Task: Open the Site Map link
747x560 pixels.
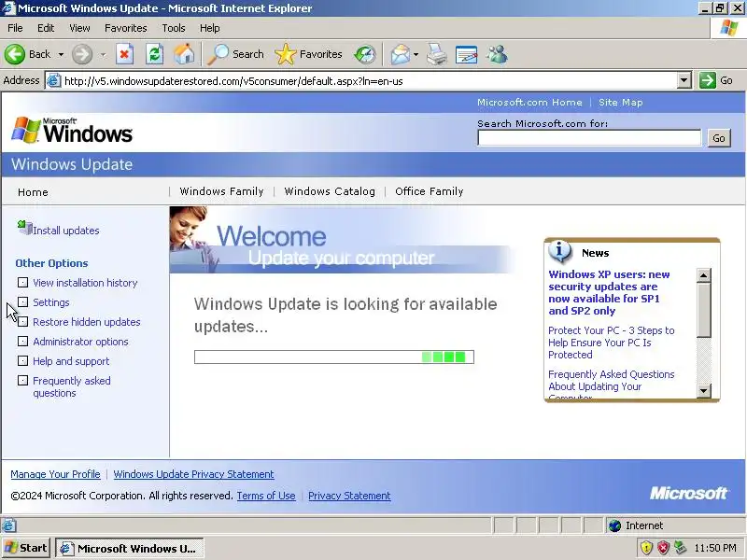Action: click(621, 103)
